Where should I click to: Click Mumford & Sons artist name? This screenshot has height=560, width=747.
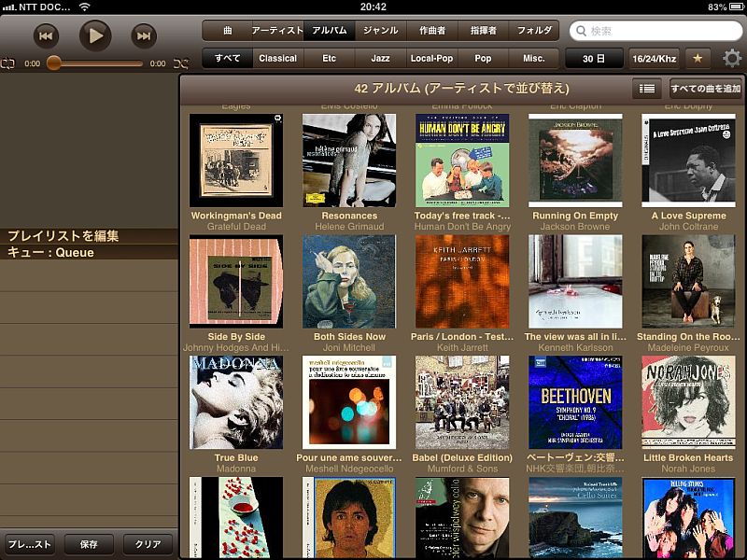(x=462, y=469)
